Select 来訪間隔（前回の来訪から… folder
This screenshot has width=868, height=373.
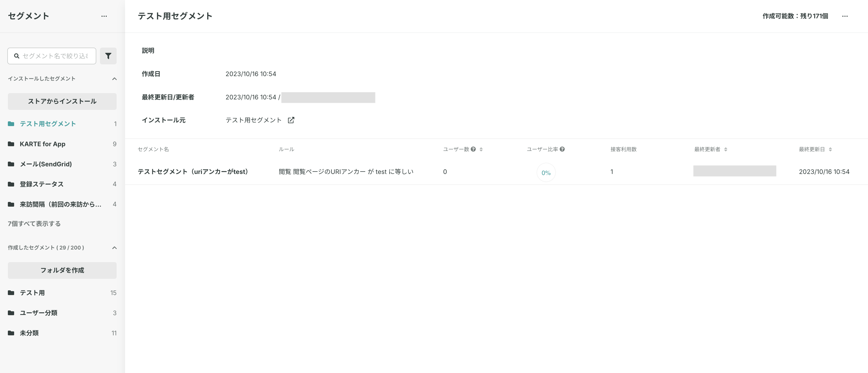pyautogui.click(x=62, y=204)
